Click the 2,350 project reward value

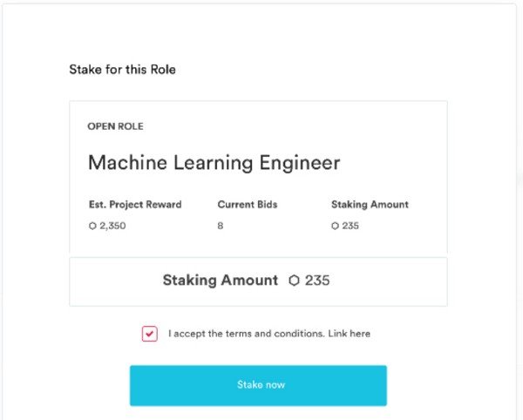pos(112,226)
